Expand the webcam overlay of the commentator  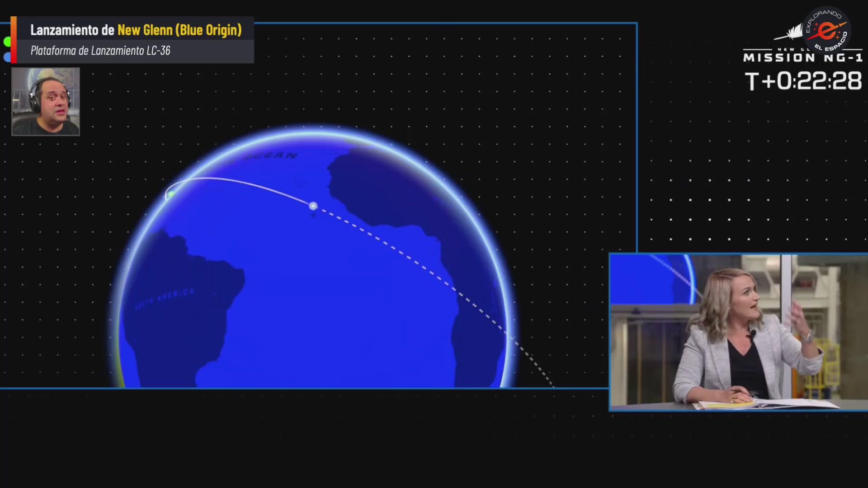click(45, 102)
